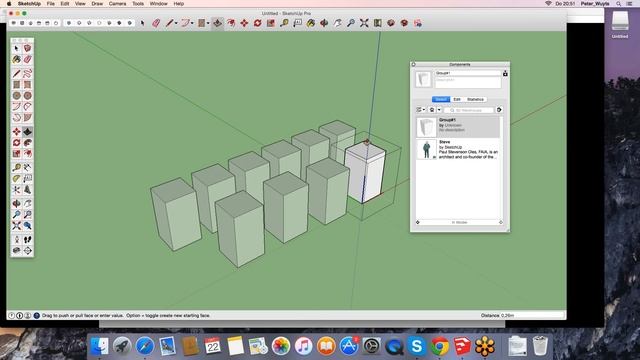Expand the Shapes tool dropdown arrow
This screenshot has width=640, height=360.
point(208,23)
